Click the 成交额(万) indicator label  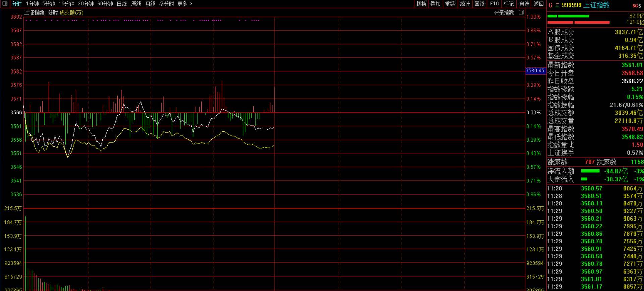(71, 12)
